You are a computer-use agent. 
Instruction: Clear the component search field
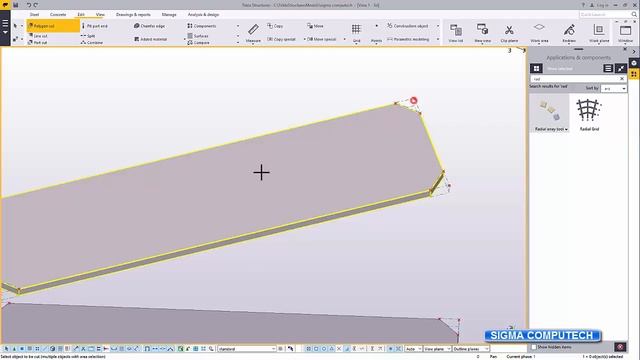tap(622, 79)
